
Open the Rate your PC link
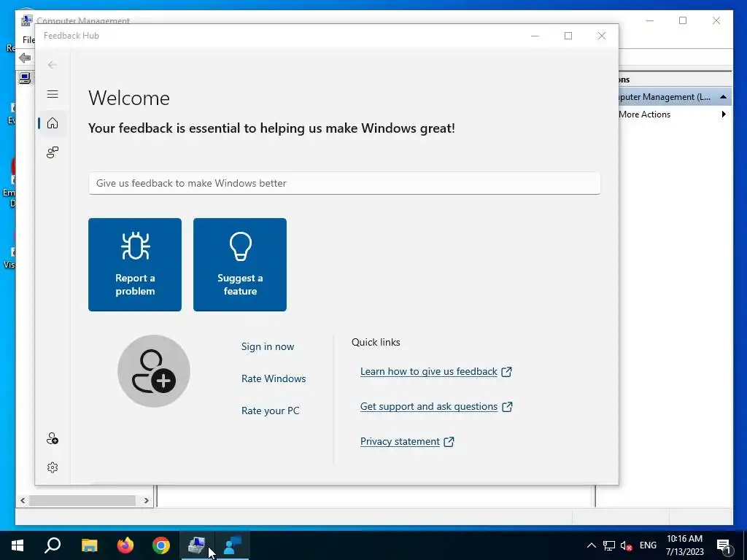coord(270,411)
